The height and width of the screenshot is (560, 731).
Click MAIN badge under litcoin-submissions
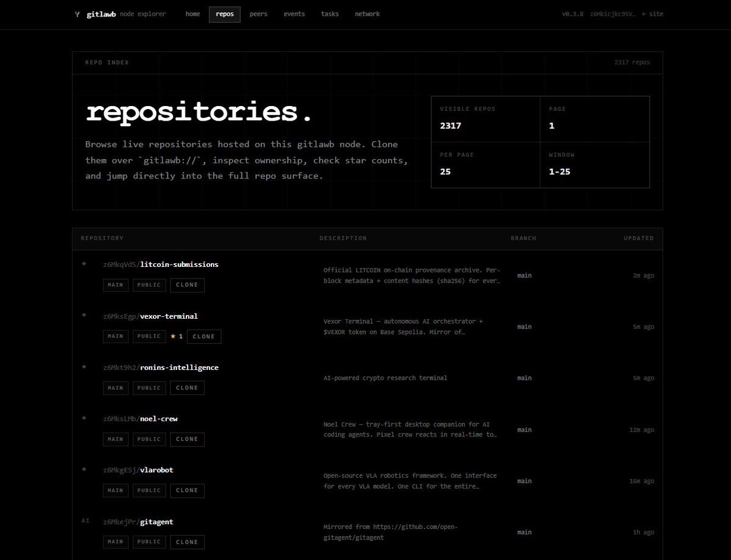click(116, 285)
